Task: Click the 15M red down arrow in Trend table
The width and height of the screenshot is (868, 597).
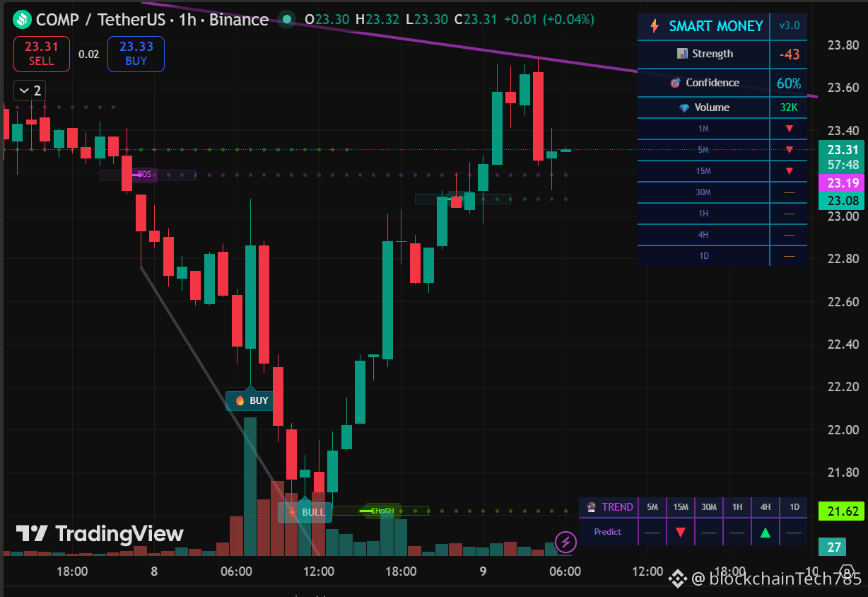Action: click(681, 532)
